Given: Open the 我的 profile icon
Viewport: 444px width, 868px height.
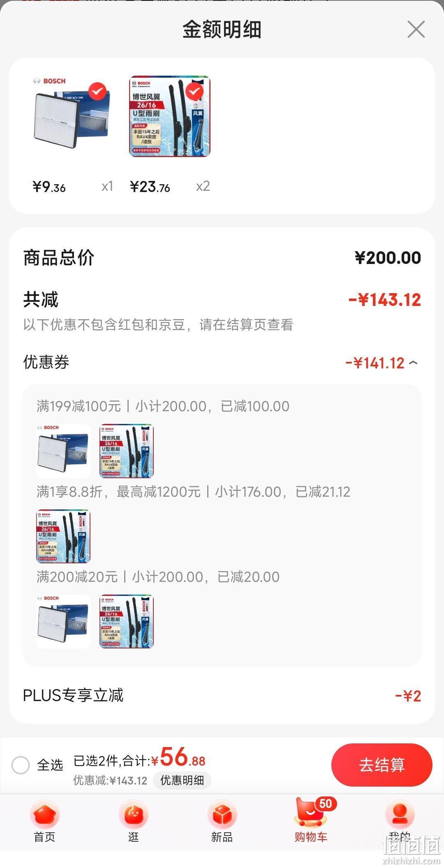Looking at the screenshot, I should (400, 814).
